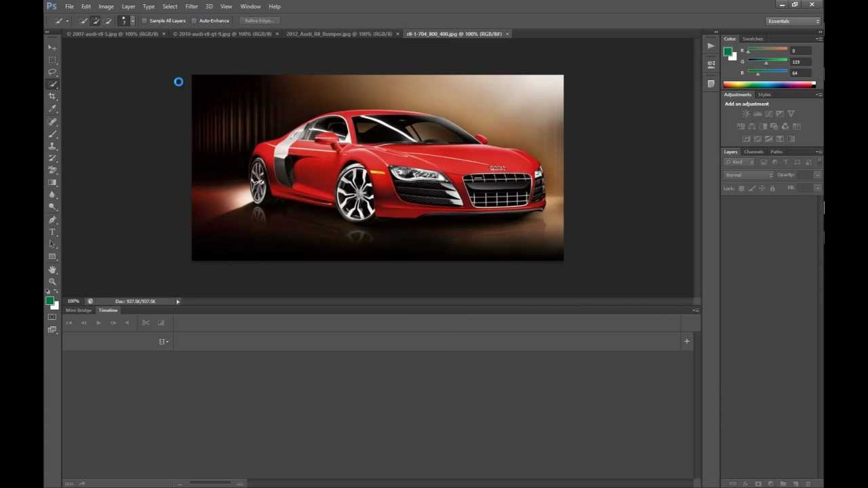The width and height of the screenshot is (868, 488).
Task: Open the File menu
Action: [x=69, y=6]
